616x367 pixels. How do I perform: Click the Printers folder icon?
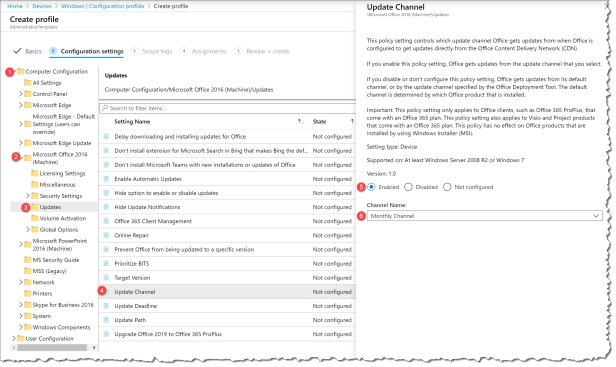click(x=28, y=294)
